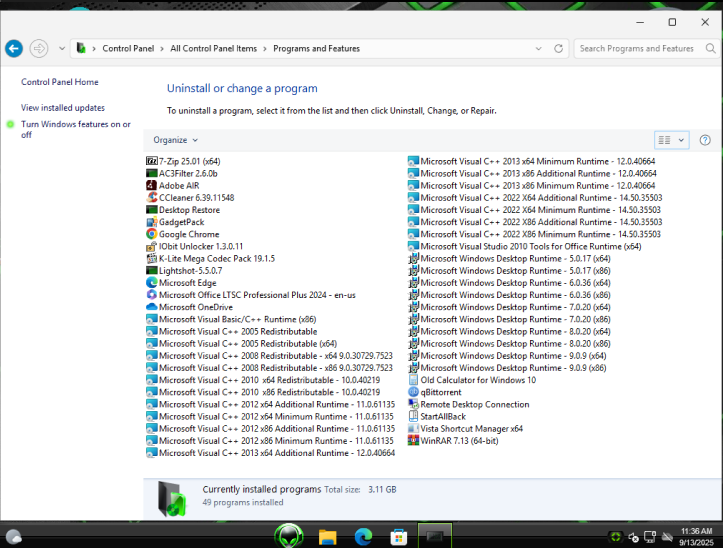This screenshot has width=723, height=548.
Task: Click the refresh button in address bar
Action: 558,48
